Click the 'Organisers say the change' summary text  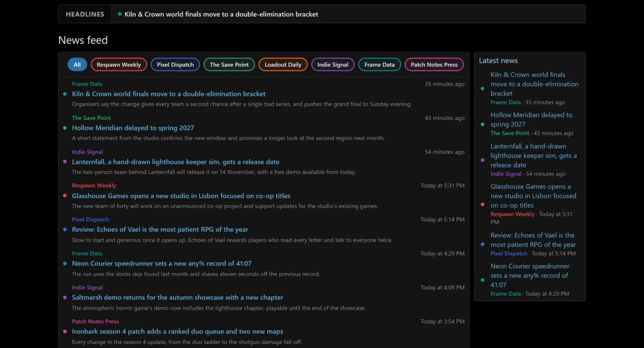(242, 104)
